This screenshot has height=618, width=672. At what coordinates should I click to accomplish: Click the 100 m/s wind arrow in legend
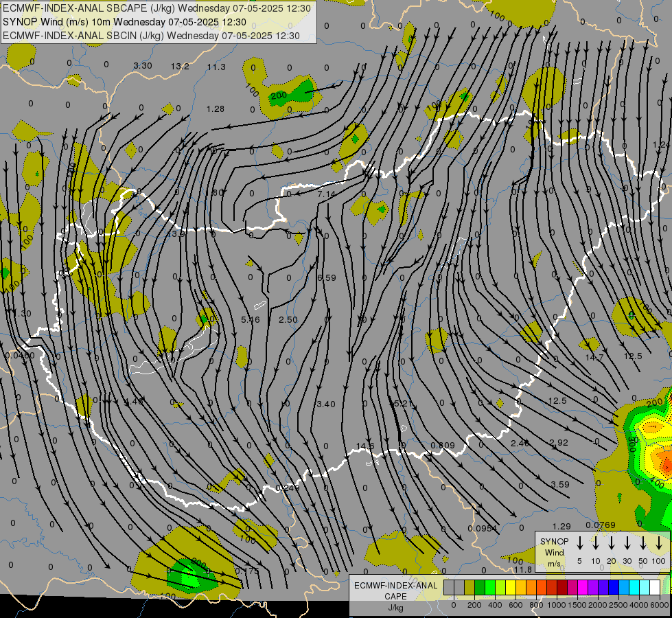659,543
